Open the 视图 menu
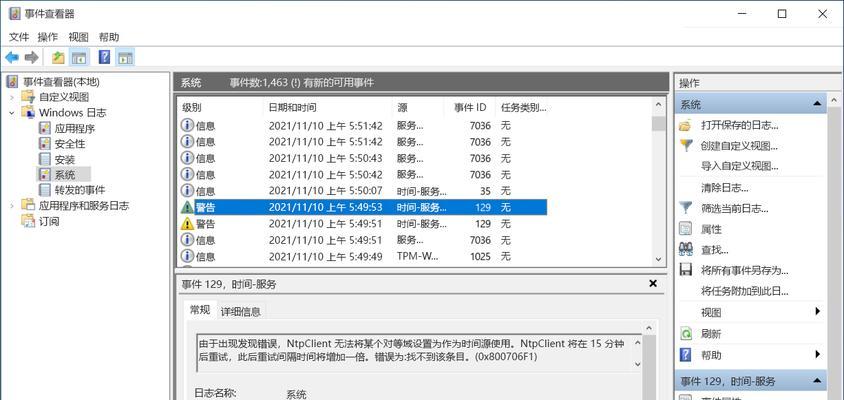This screenshot has height=400, width=844. tap(78, 37)
